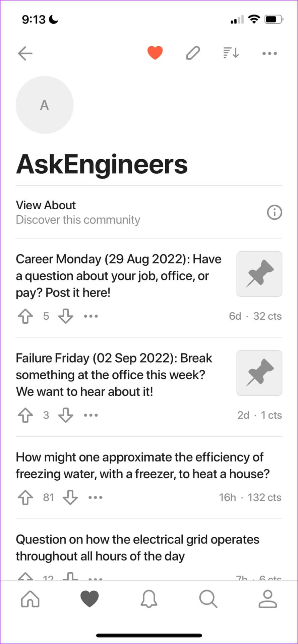Image resolution: width=298 pixels, height=644 pixels.
Task: Tap the Failure Friday pin thumbnail
Action: coord(259,373)
